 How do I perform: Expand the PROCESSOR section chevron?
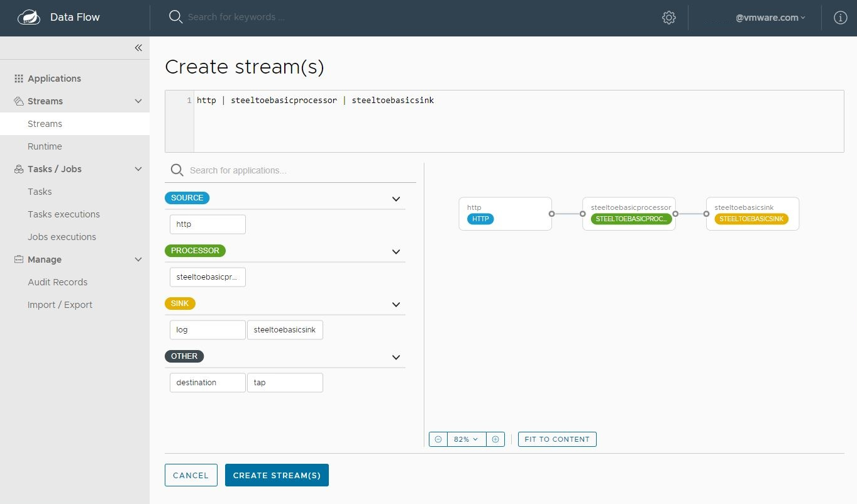tap(396, 251)
